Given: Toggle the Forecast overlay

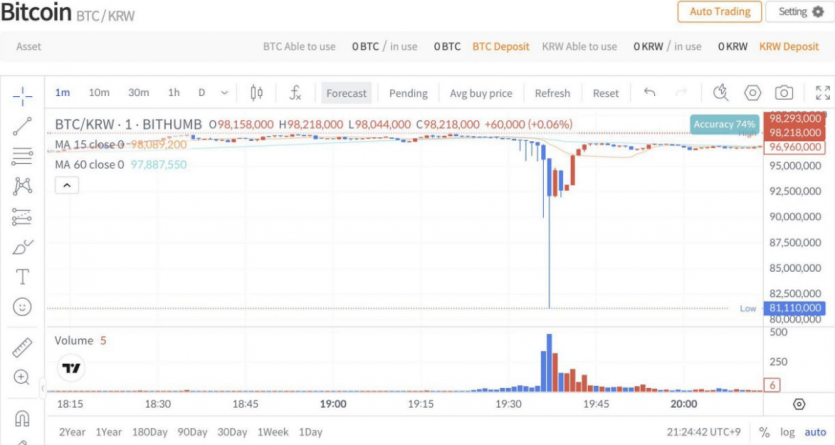Looking at the screenshot, I should coord(346,93).
